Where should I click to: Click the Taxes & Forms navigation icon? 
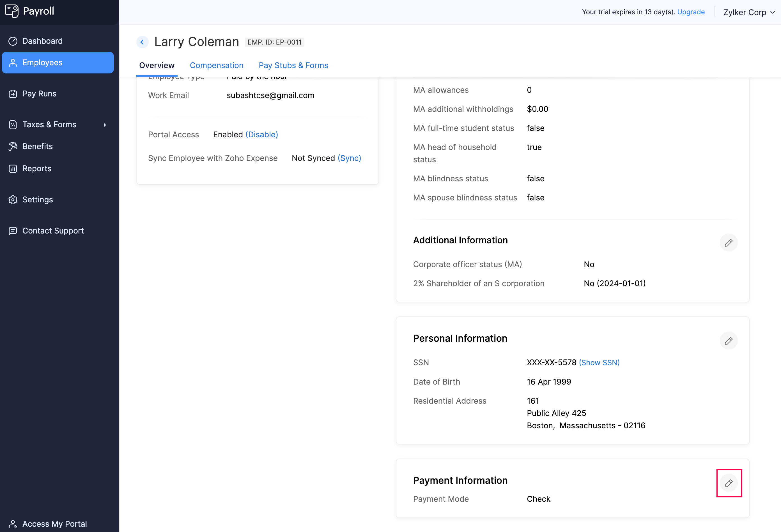coord(13,124)
